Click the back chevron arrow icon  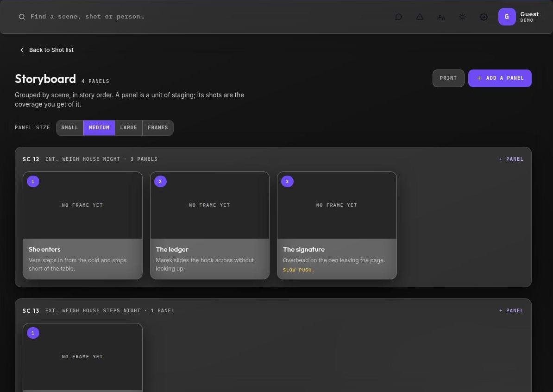point(22,50)
